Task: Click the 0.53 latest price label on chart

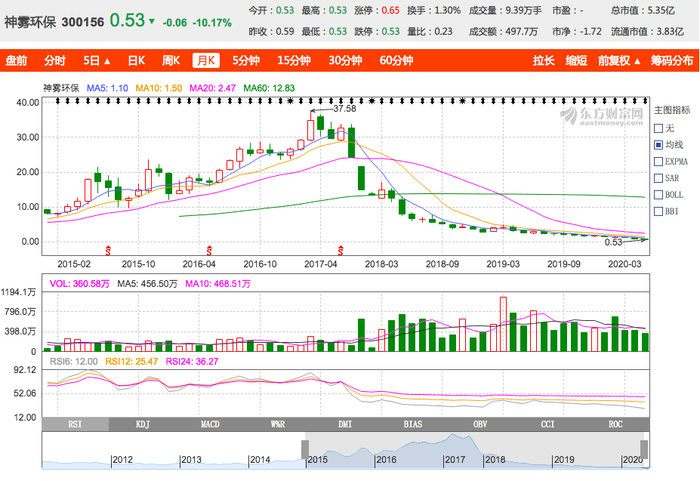Action: [x=613, y=242]
